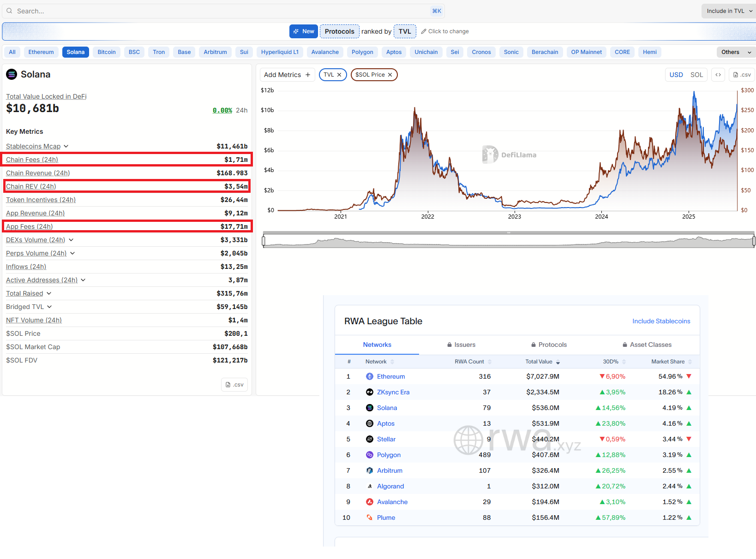Switch to the Asset Classes tab
The height and width of the screenshot is (559, 756).
[647, 345]
